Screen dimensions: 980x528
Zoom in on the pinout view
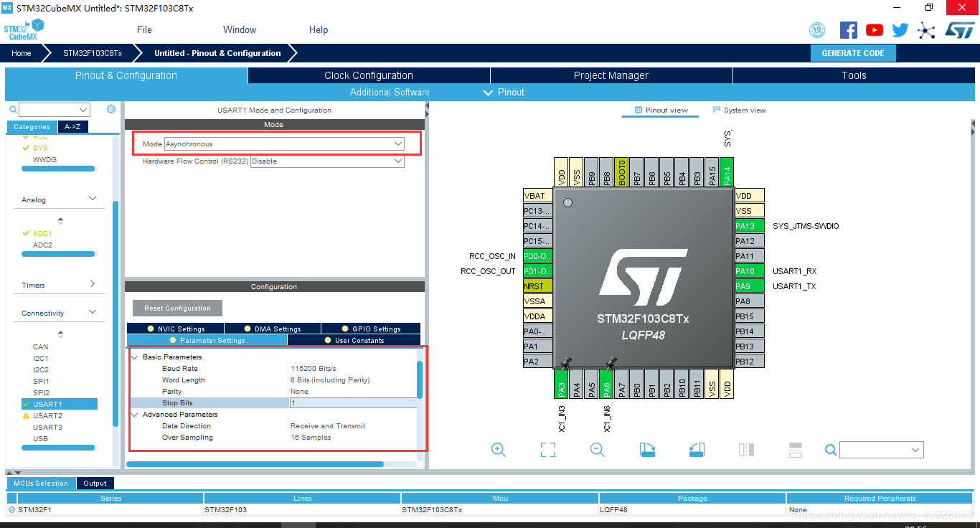[x=499, y=449]
